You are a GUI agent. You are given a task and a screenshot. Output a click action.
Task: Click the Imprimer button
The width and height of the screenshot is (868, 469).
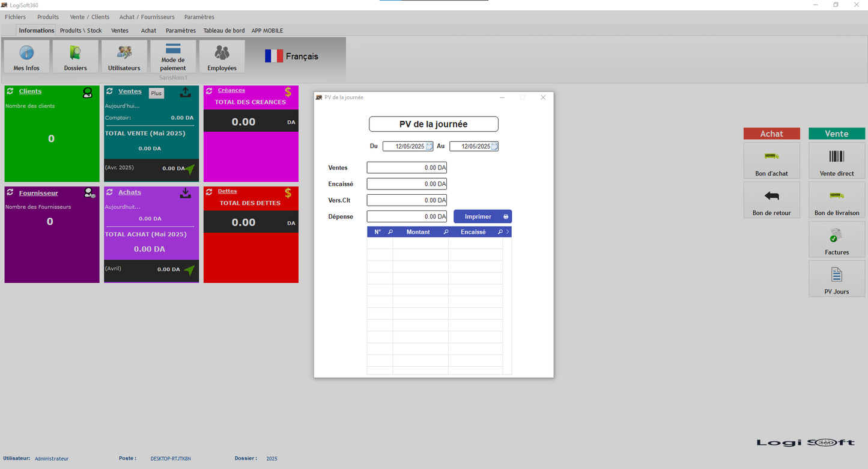tap(482, 216)
